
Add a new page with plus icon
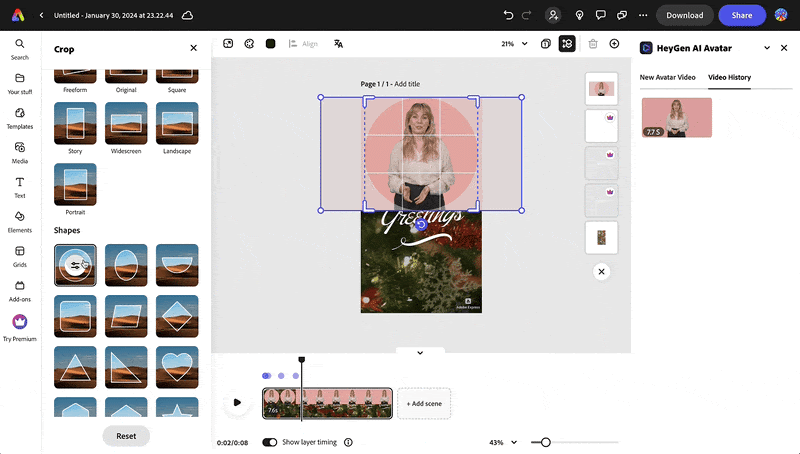pyautogui.click(x=614, y=44)
